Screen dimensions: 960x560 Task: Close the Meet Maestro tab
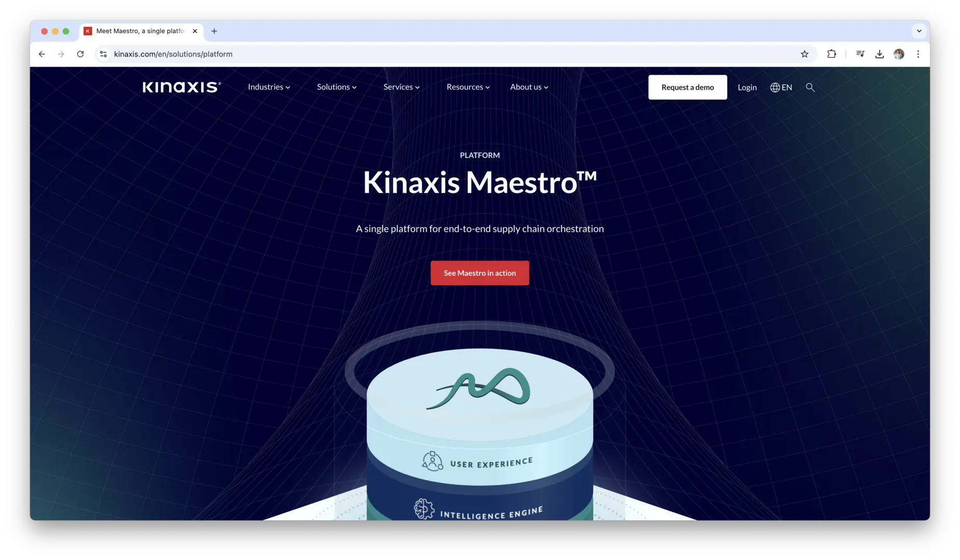pyautogui.click(x=195, y=31)
